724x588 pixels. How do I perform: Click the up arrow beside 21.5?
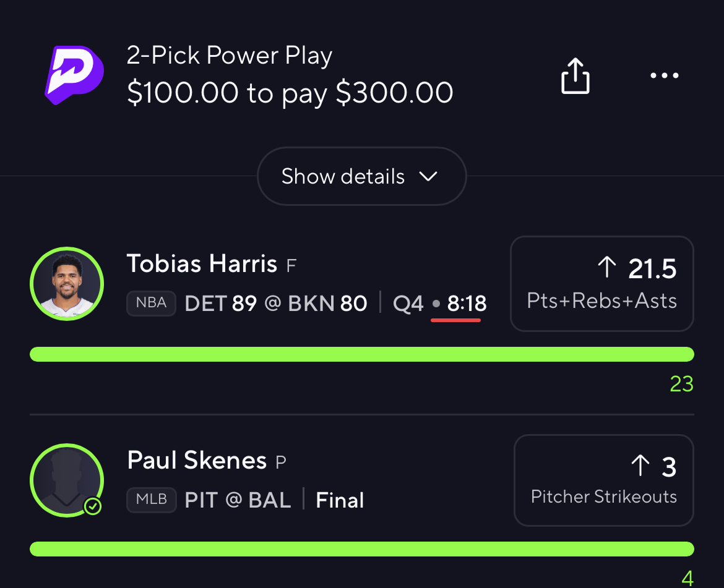pos(606,268)
